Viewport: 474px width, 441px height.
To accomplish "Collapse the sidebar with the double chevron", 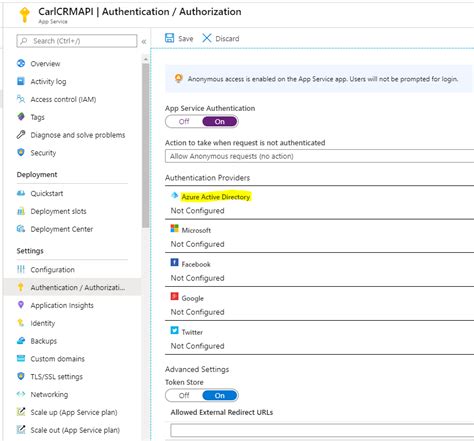I will click(x=144, y=41).
